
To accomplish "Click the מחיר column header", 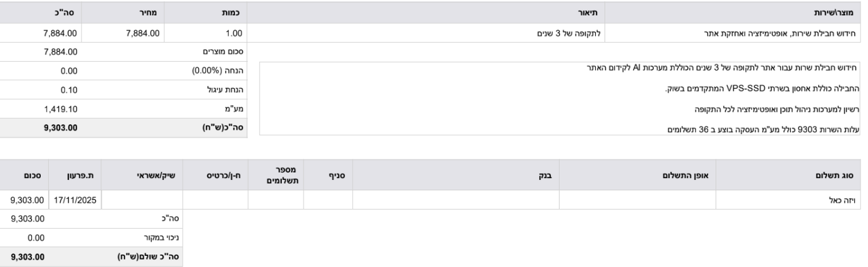I will [x=151, y=12].
